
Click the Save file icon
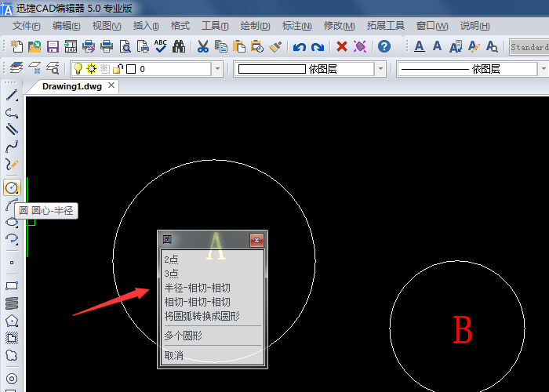click(53, 47)
